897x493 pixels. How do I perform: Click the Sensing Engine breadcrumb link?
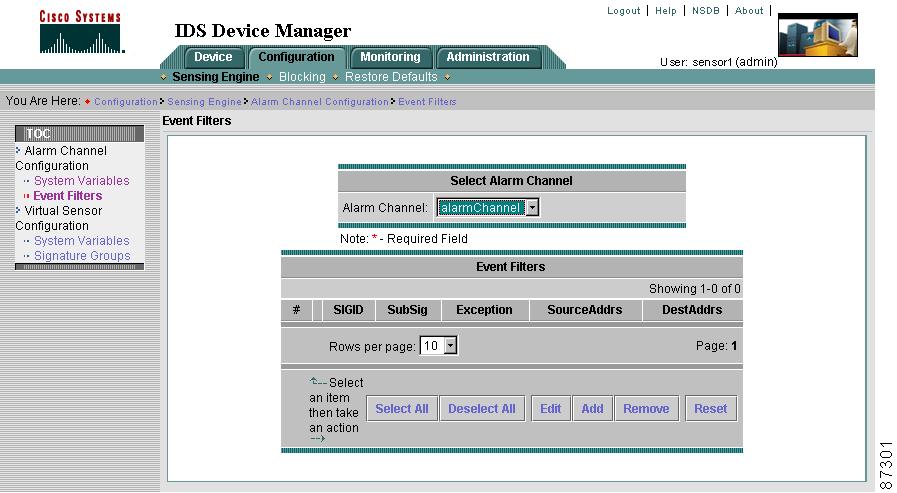[204, 102]
